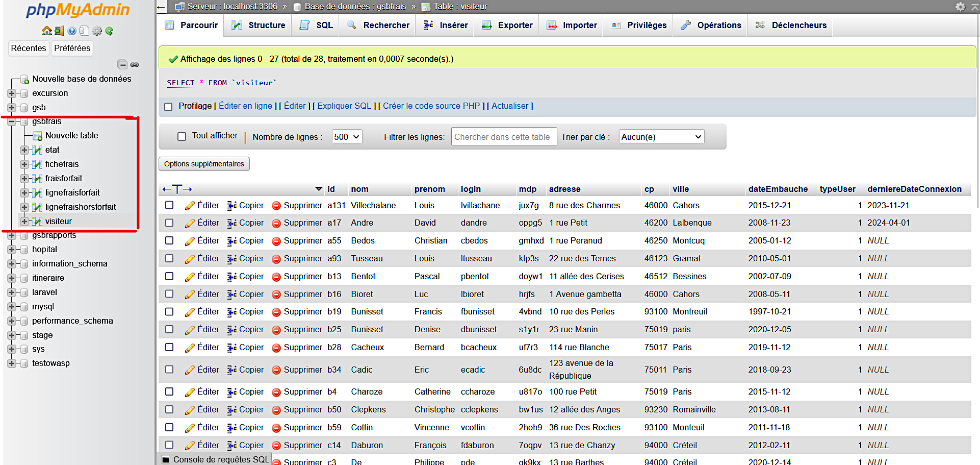Click the Expliquer SQL link
Screen dimensions: 980x465
[344, 106]
